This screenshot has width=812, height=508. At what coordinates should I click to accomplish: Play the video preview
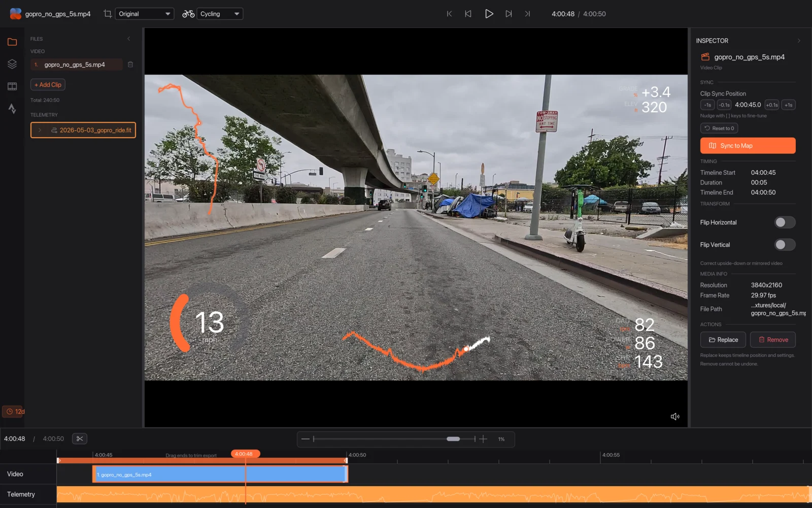[489, 14]
